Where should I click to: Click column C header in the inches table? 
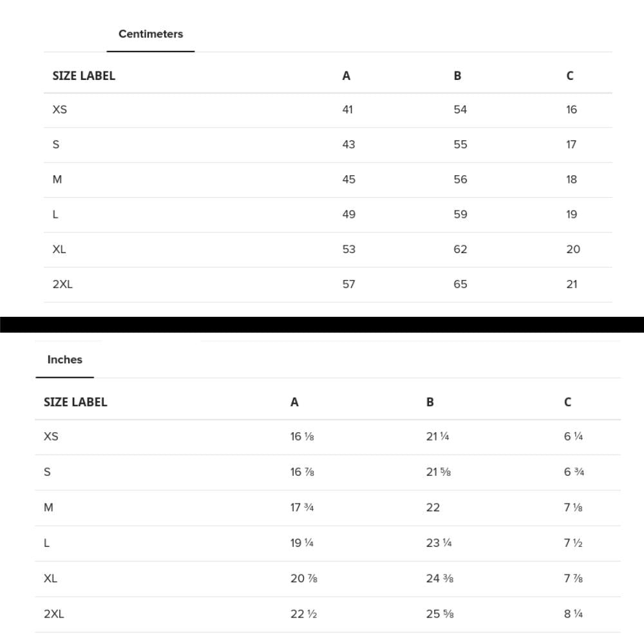[567, 402]
